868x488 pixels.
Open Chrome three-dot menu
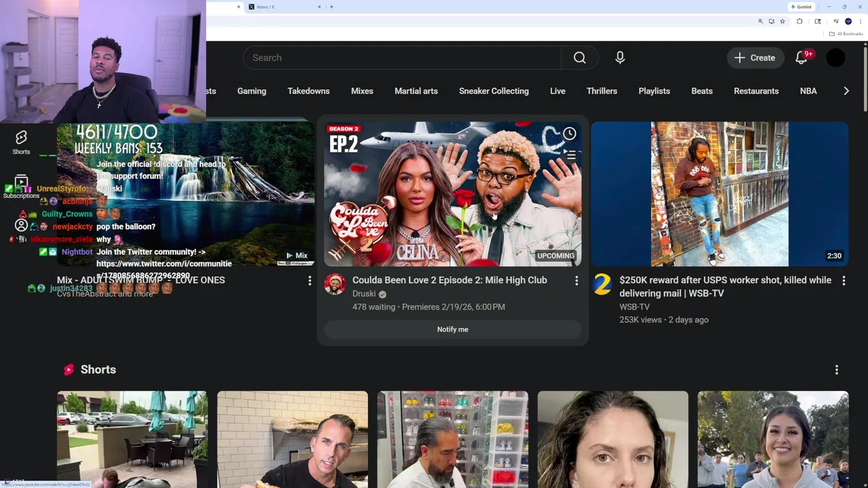tap(860, 22)
